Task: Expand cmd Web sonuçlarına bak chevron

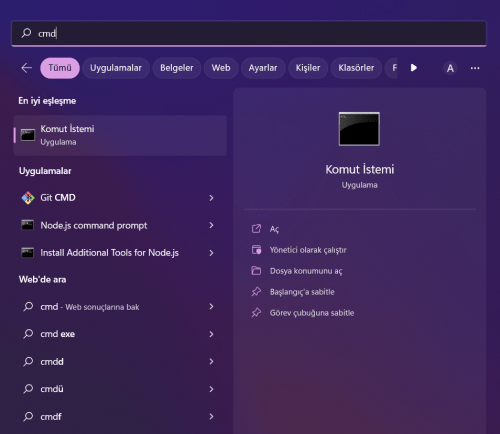Action: click(211, 306)
